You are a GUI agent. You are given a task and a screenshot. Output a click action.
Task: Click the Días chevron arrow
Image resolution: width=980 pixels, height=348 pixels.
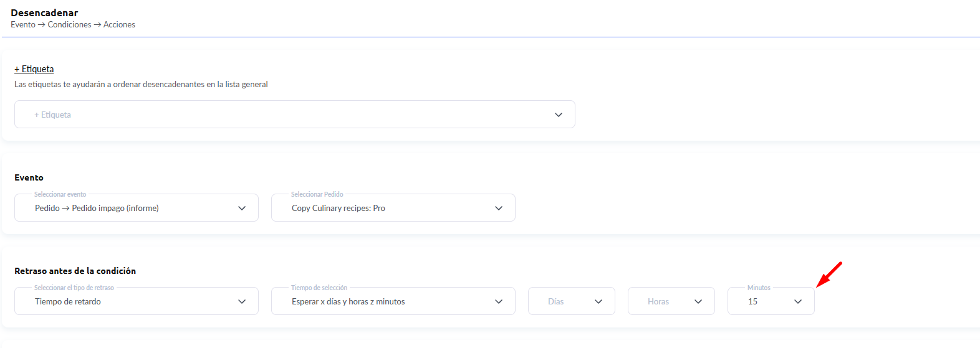tap(598, 301)
